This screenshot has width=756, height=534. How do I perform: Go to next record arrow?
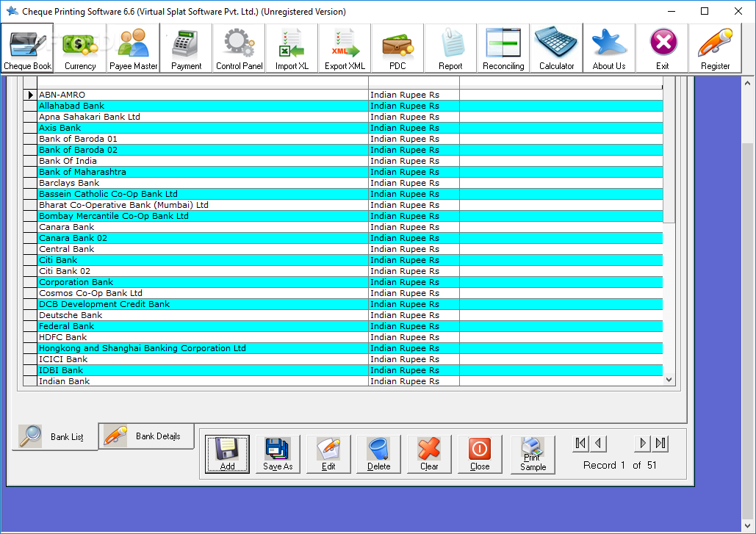click(x=642, y=444)
